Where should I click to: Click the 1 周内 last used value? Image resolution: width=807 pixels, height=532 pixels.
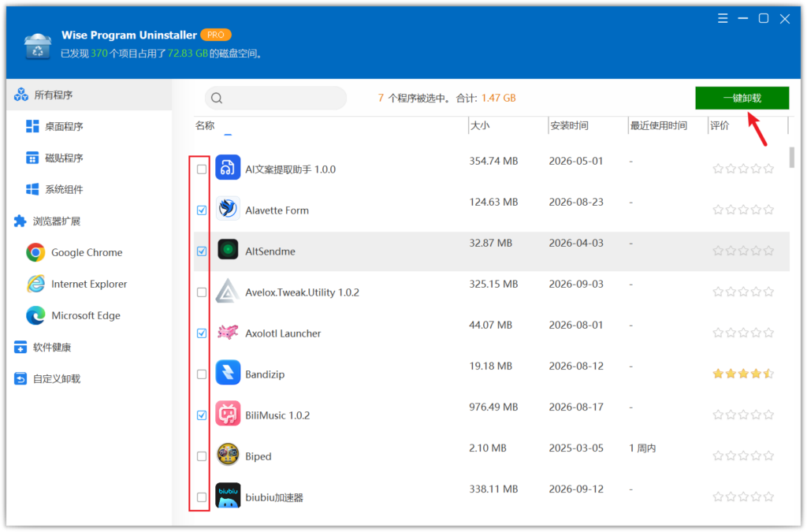[x=642, y=448]
